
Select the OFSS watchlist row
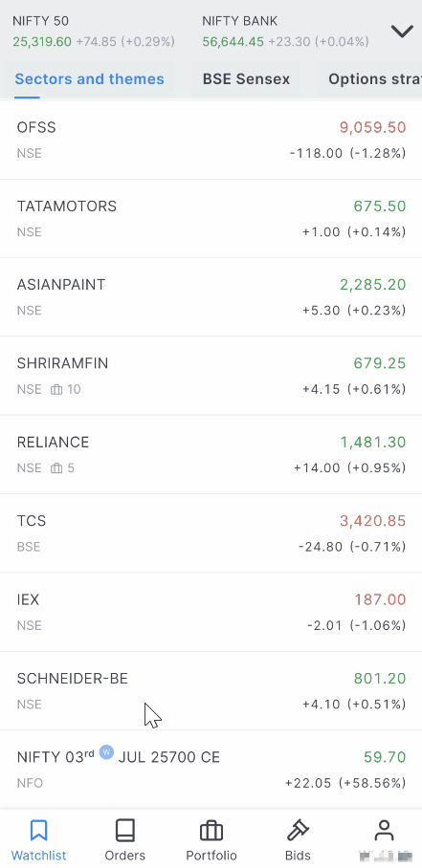tap(211, 140)
